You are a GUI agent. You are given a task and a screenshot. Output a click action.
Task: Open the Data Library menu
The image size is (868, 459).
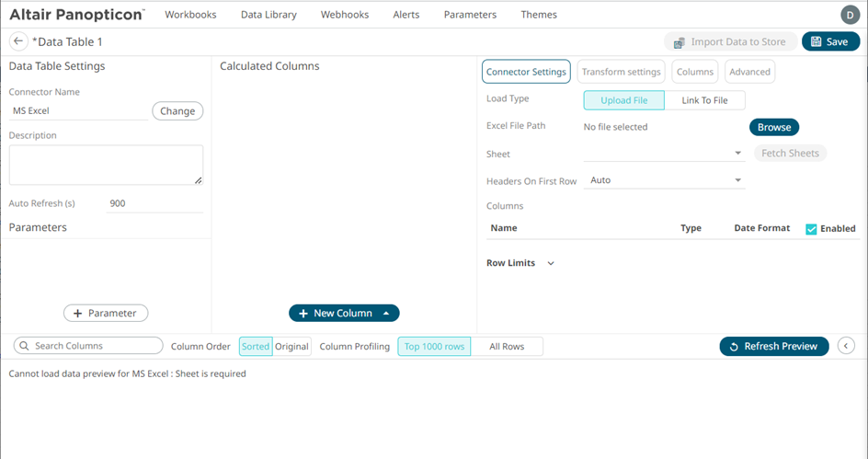pos(268,15)
